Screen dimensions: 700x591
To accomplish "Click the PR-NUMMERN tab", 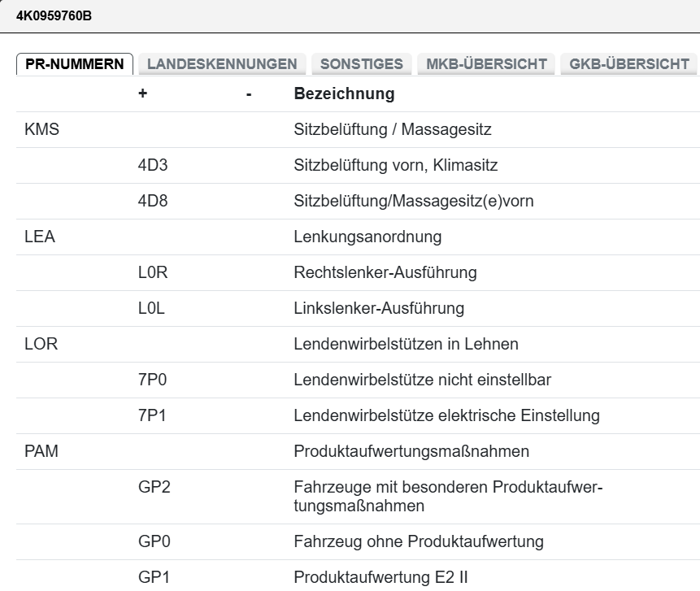I will (x=75, y=64).
